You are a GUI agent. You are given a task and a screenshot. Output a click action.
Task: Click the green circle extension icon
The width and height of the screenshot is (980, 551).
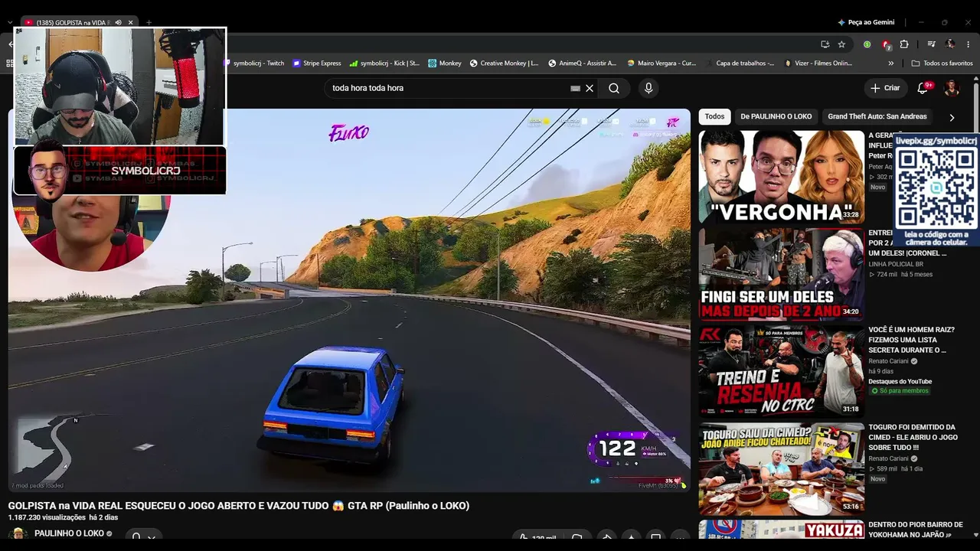(x=867, y=44)
